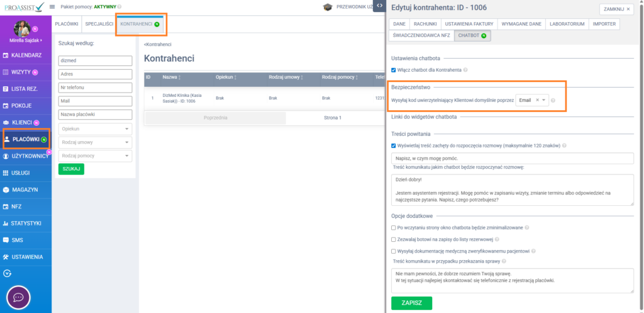Disable 'Włącz chatbot dla Kontrahenta' checkbox
Viewport: 644px width, 313px height.
394,70
